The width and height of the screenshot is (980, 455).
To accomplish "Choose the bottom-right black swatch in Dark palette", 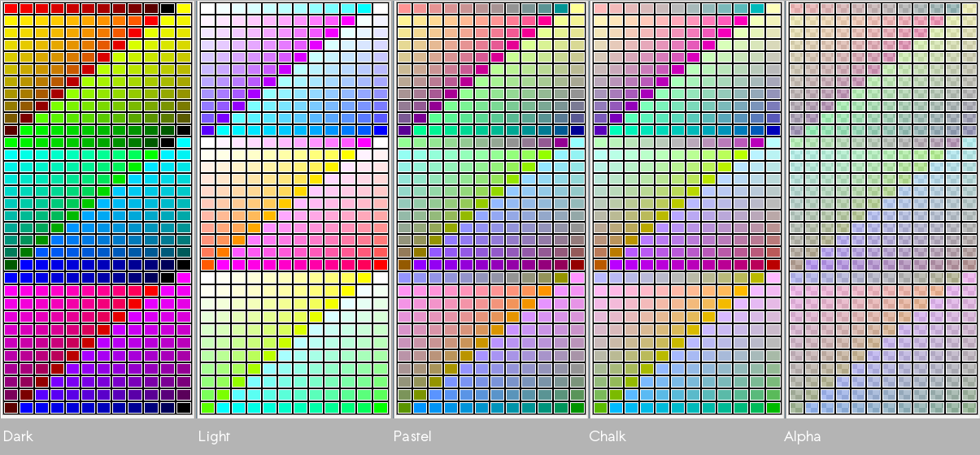I will (184, 408).
